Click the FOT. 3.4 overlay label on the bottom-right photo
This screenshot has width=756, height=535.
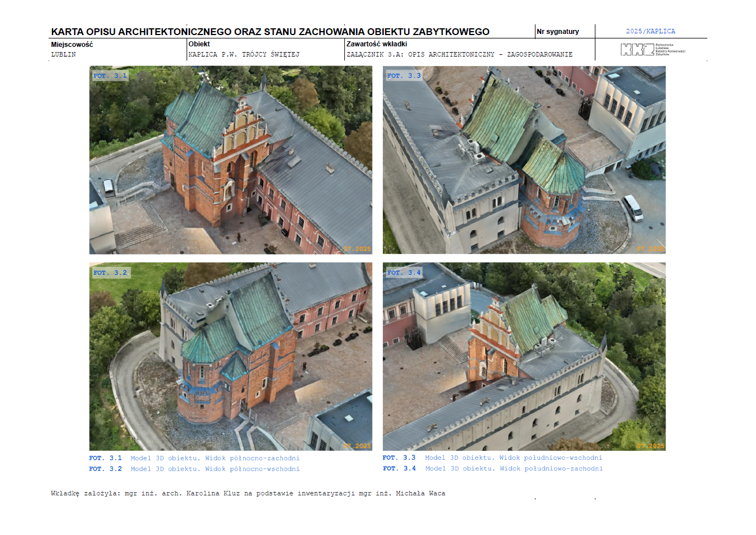(x=404, y=273)
